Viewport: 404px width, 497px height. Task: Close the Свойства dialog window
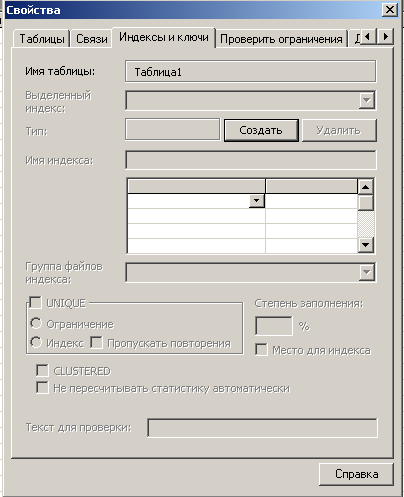[390, 10]
